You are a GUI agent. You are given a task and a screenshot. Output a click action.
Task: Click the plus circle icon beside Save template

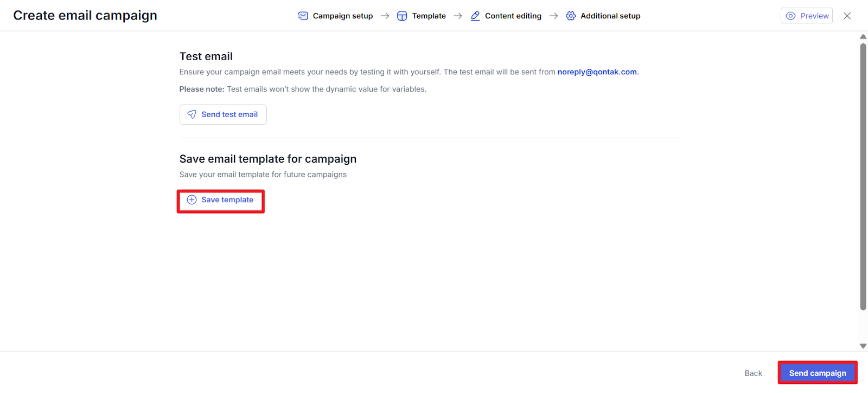(x=192, y=200)
